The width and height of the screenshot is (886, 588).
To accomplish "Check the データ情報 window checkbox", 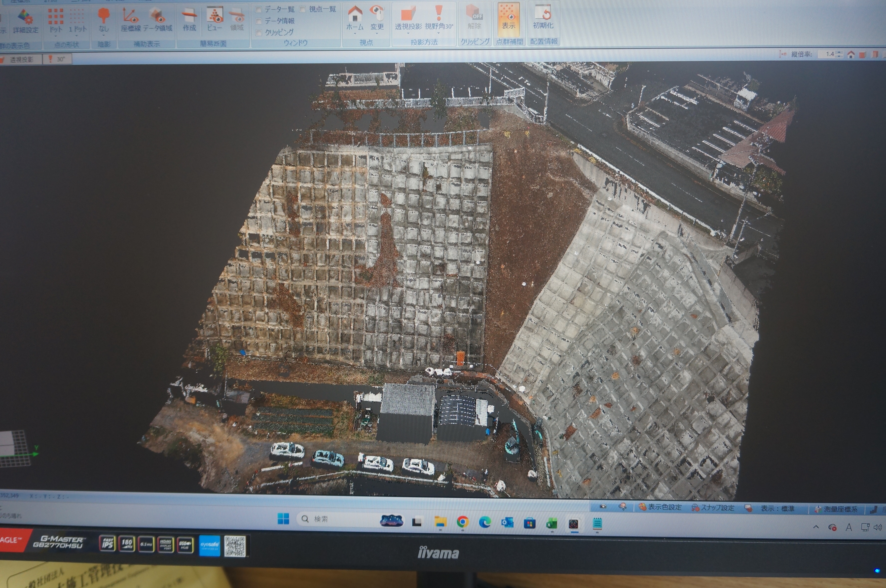I will click(258, 21).
